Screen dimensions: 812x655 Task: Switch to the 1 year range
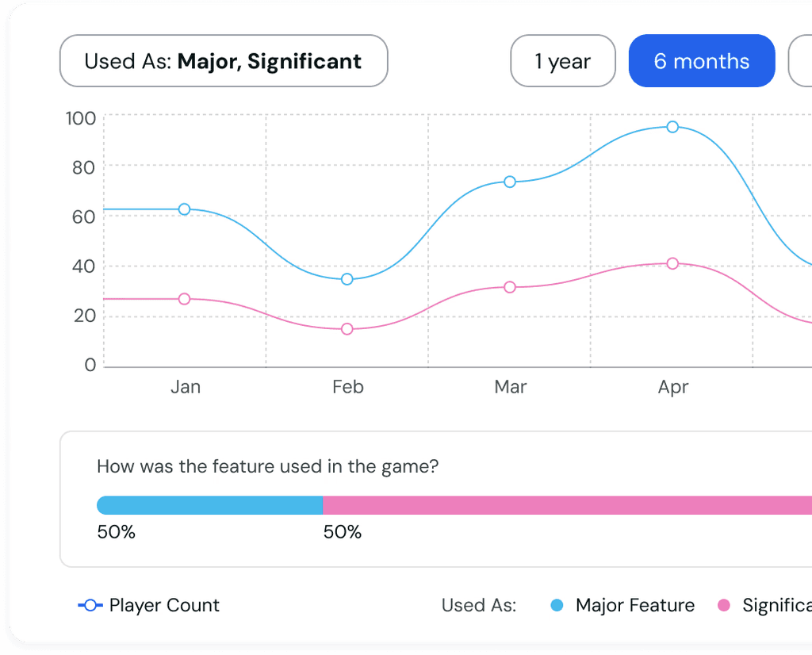pyautogui.click(x=563, y=61)
